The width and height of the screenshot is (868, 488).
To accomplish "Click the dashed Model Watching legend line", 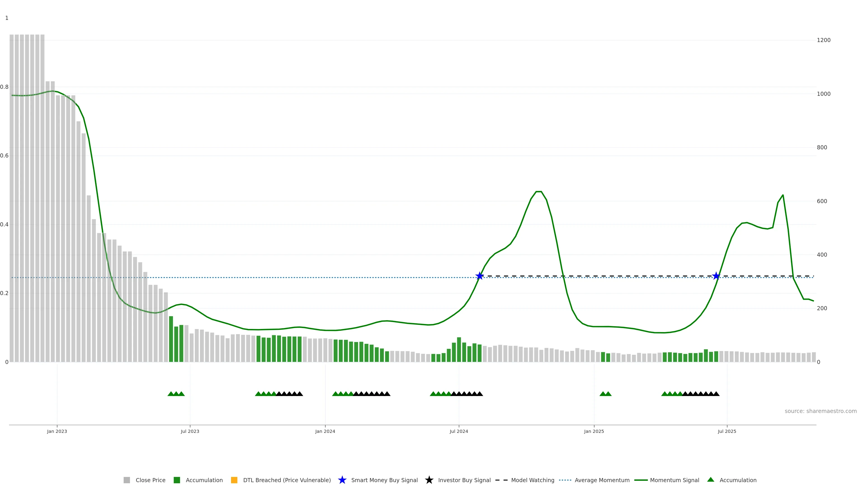I will point(501,480).
